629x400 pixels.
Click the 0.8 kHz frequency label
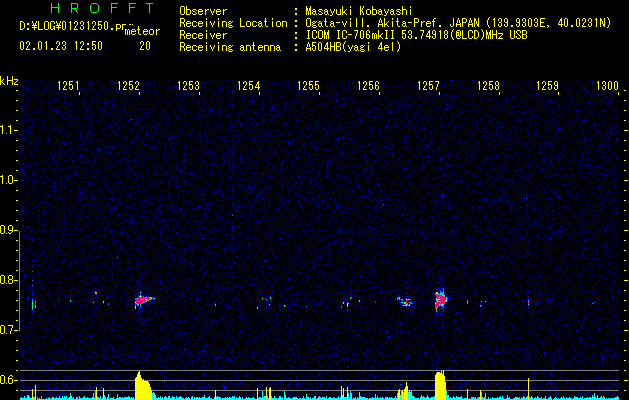pyautogui.click(x=7, y=280)
